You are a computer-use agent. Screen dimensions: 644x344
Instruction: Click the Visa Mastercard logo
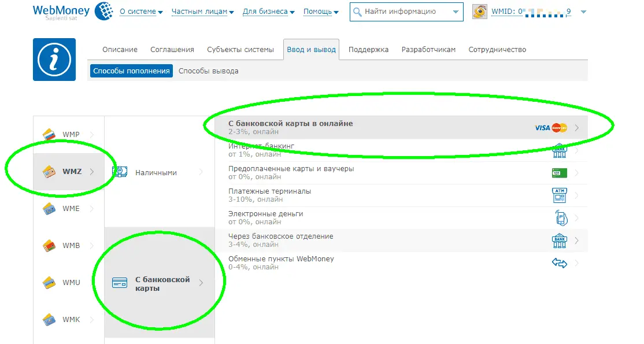pyautogui.click(x=551, y=128)
